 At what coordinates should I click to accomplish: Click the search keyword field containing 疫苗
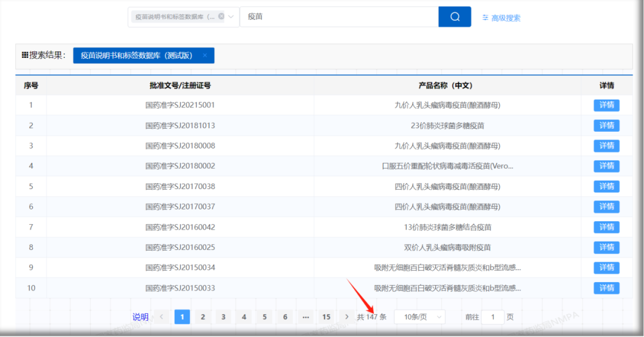pos(338,17)
